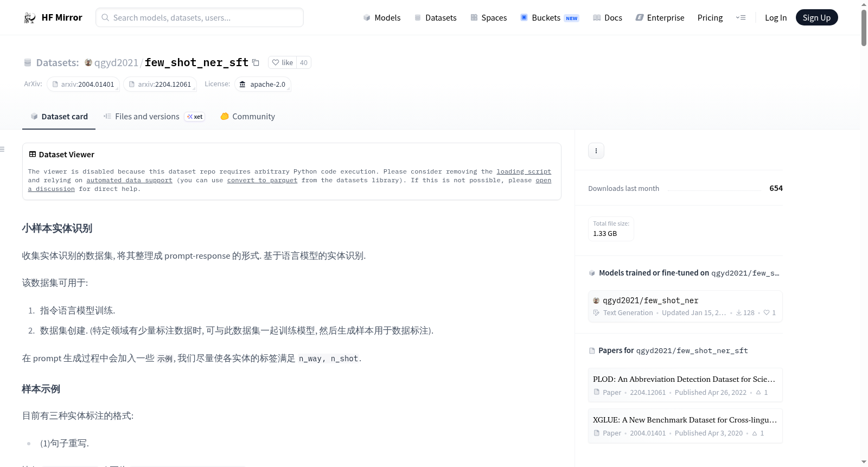Open the navigation more menu icon
This screenshot has width=868, height=467.
pyautogui.click(x=741, y=17)
